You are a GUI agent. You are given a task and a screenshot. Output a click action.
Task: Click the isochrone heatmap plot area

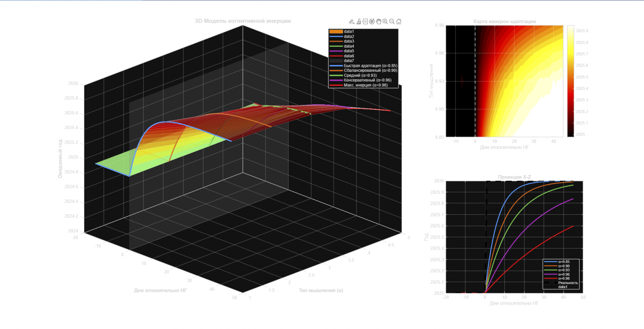coord(504,81)
